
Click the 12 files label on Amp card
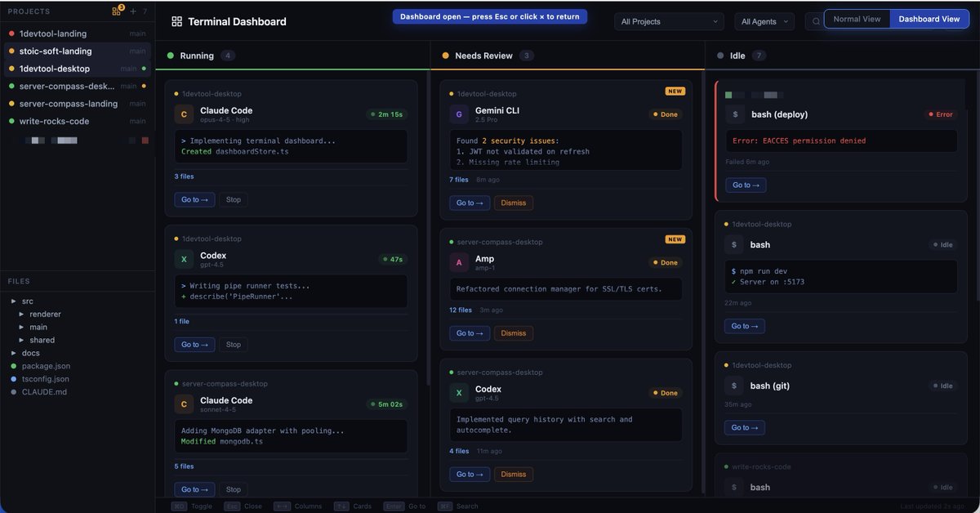pyautogui.click(x=461, y=310)
